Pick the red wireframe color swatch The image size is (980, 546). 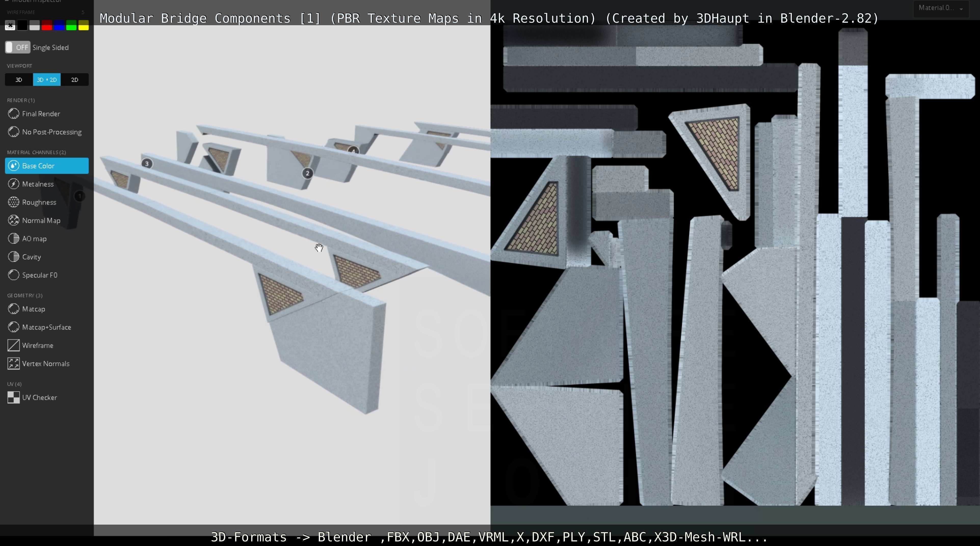[47, 25]
